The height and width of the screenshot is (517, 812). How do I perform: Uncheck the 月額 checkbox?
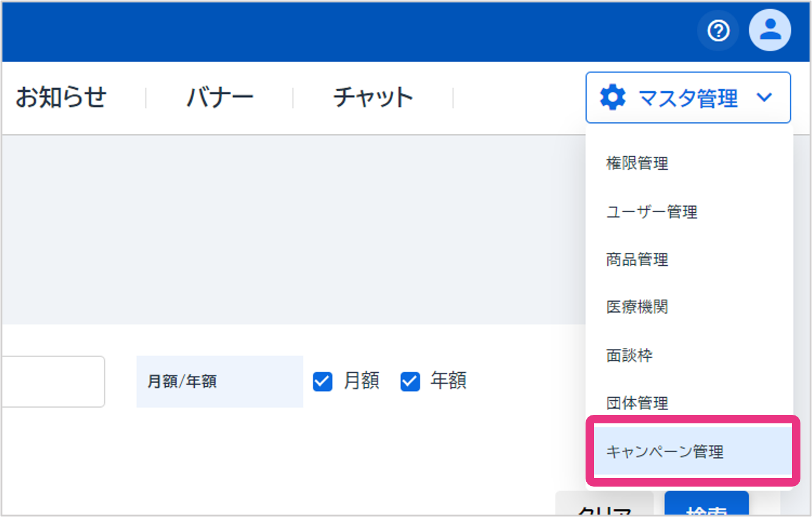click(x=323, y=381)
